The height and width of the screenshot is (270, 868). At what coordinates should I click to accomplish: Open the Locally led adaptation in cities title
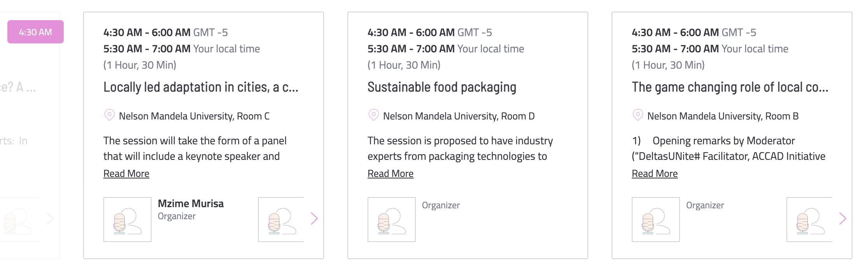point(201,87)
